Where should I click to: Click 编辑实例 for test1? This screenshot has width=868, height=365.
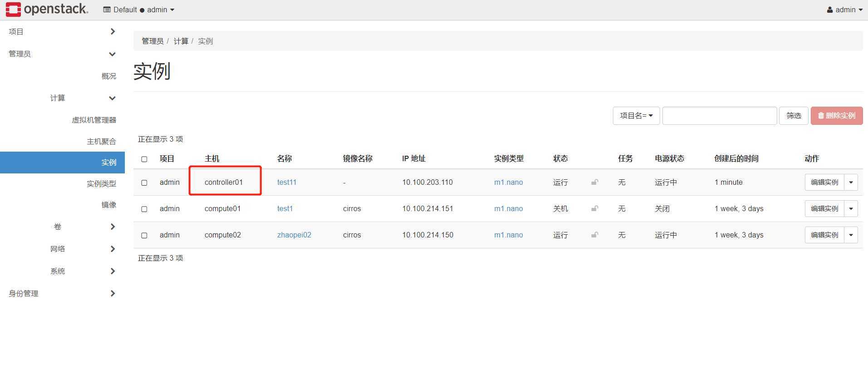click(x=824, y=209)
